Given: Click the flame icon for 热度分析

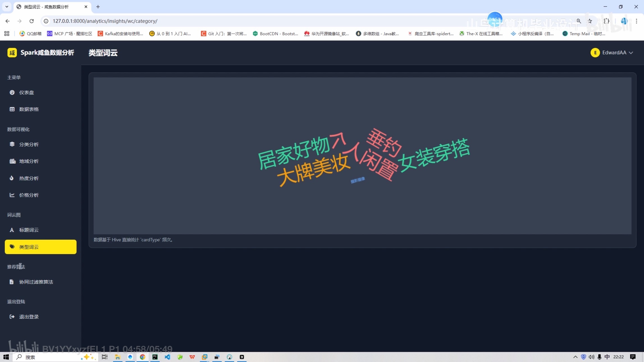Looking at the screenshot, I should (12, 178).
